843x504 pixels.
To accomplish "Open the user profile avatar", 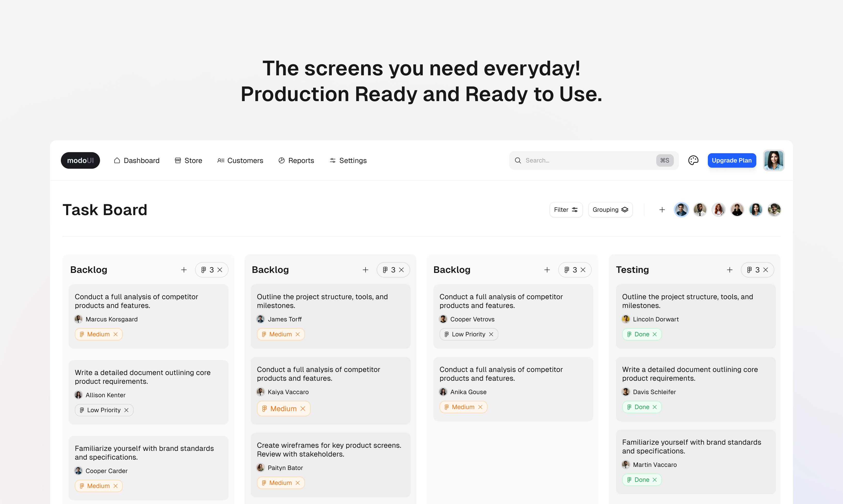I will point(773,160).
